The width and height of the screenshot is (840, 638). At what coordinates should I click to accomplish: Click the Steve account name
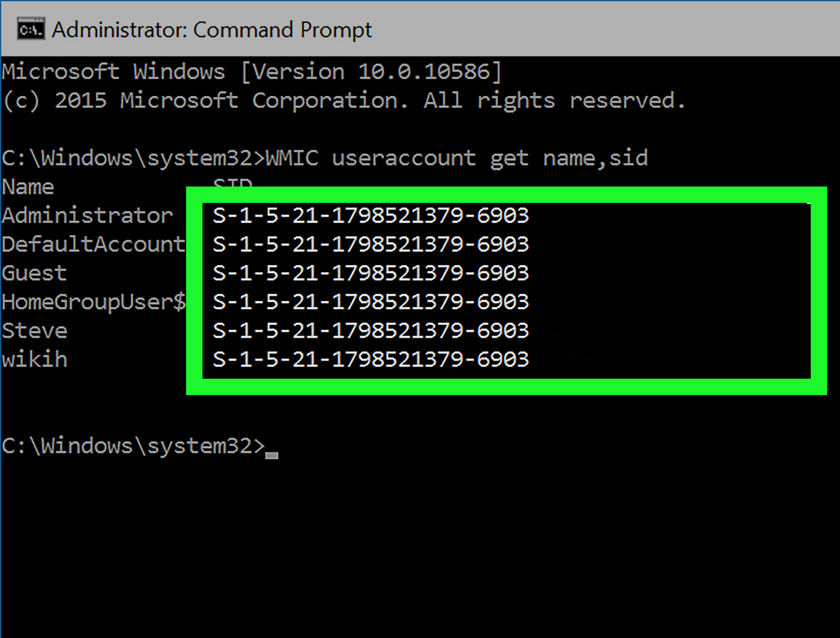tap(35, 330)
